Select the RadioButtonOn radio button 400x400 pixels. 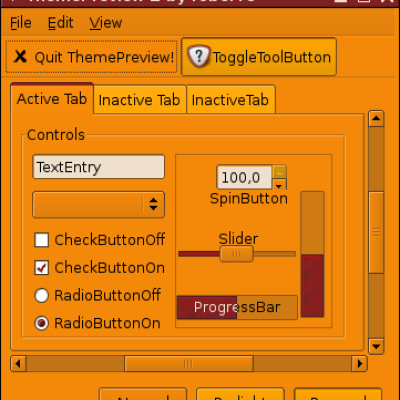pos(42,323)
